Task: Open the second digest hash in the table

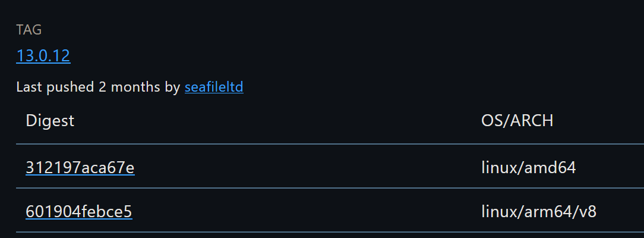Action: pos(79,211)
